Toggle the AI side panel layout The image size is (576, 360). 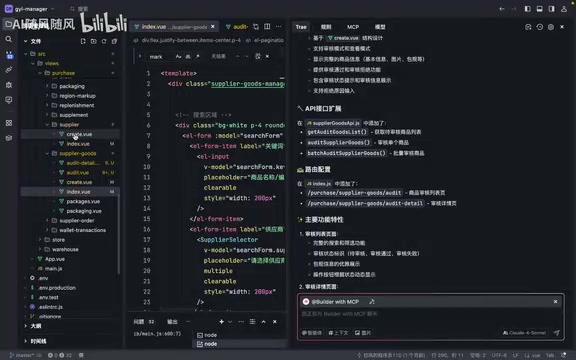tap(551, 9)
